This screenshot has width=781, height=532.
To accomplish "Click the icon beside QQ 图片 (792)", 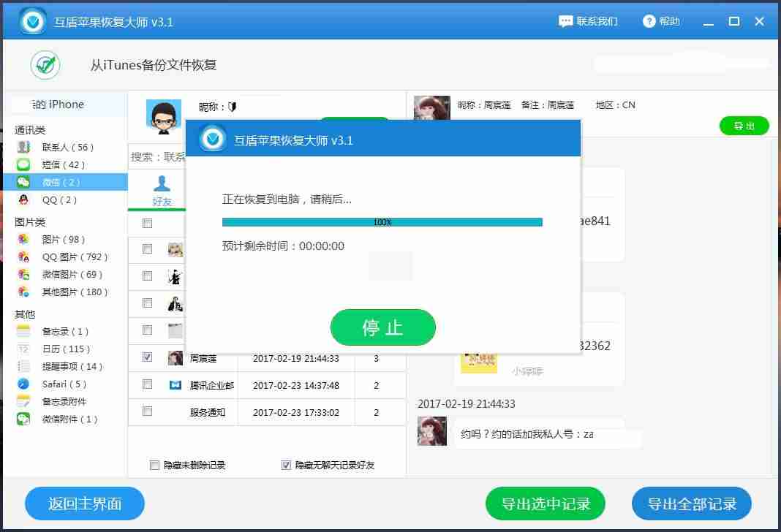I will [x=23, y=256].
